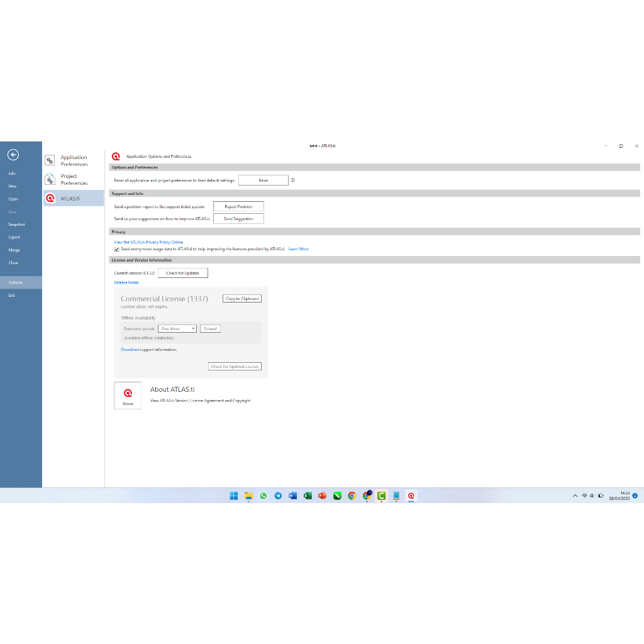
Task: Open Telegram from the taskbar
Action: click(278, 496)
